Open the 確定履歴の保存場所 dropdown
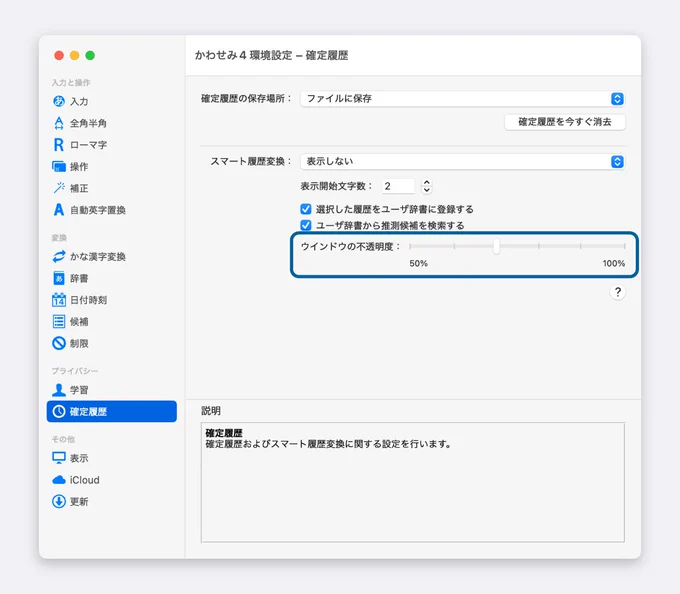Viewport: 680px width, 594px height. tap(463, 98)
